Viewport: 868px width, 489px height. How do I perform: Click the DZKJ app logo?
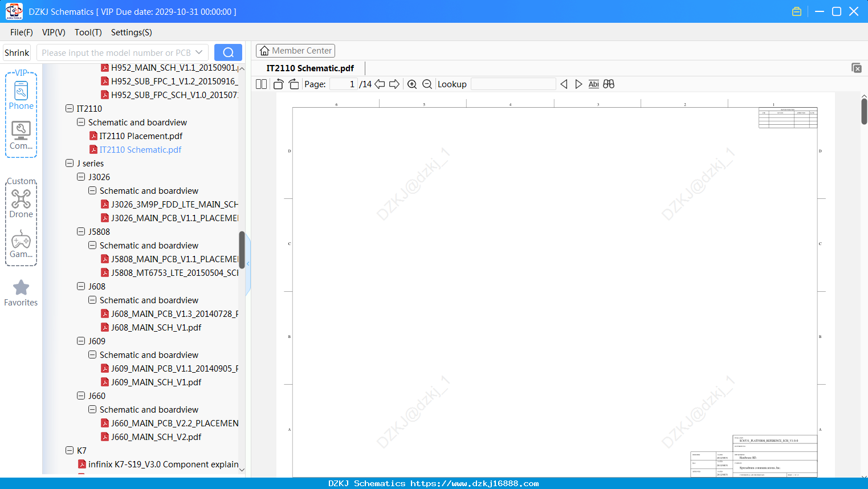tap(14, 11)
